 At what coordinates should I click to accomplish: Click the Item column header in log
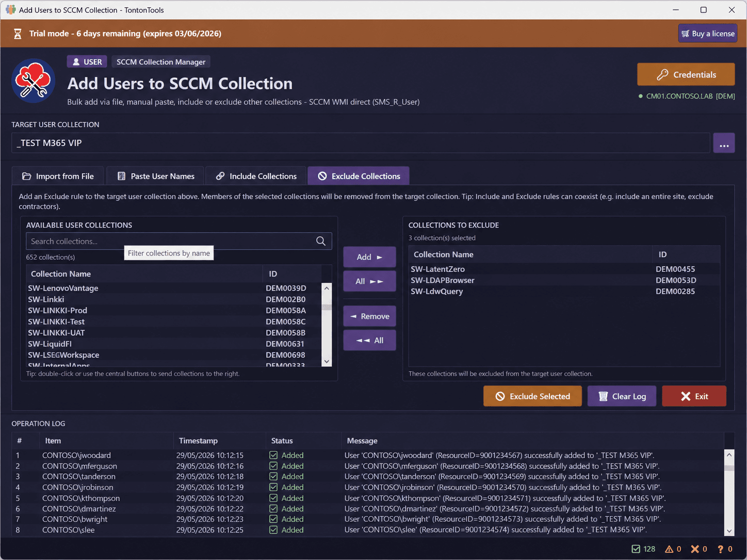pos(106,441)
